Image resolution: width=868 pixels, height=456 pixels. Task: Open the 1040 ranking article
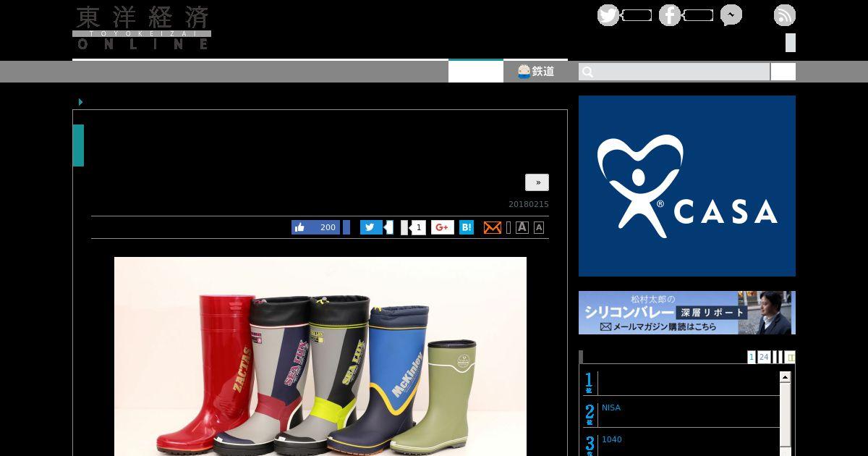[612, 439]
